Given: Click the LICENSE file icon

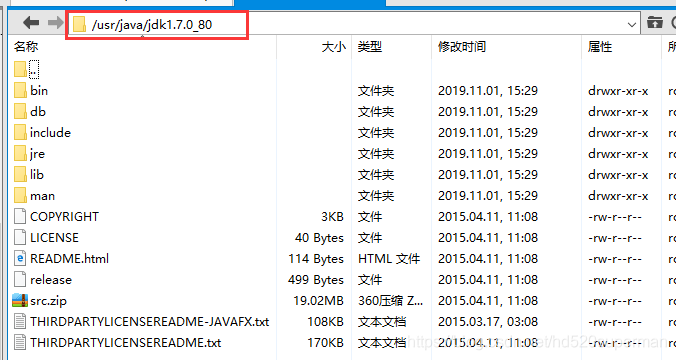Looking at the screenshot, I should [x=20, y=238].
